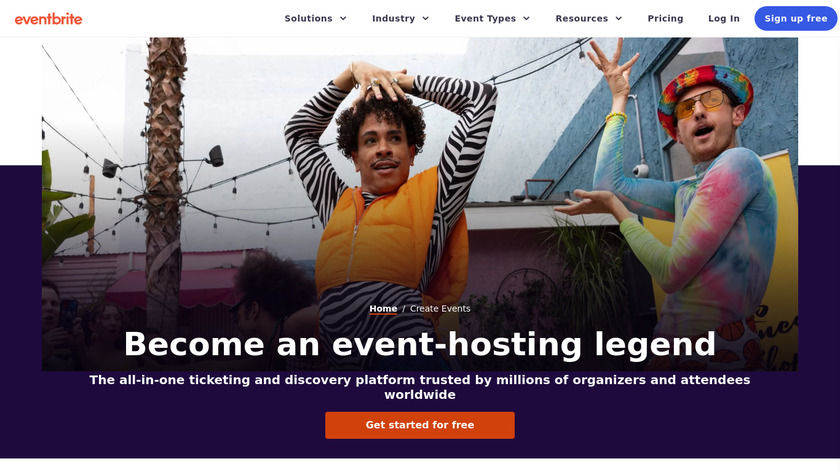Click the Create Events breadcrumb

(x=440, y=309)
